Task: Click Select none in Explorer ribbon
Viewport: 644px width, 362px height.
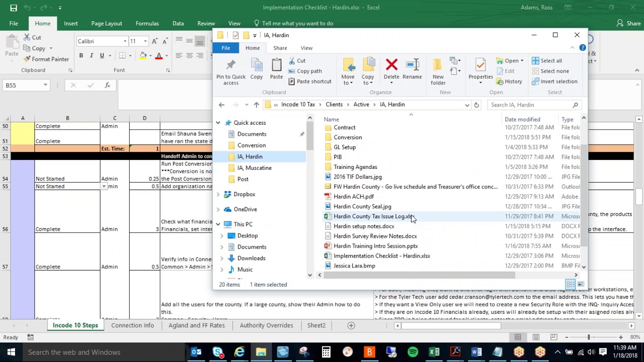Action: click(x=550, y=71)
